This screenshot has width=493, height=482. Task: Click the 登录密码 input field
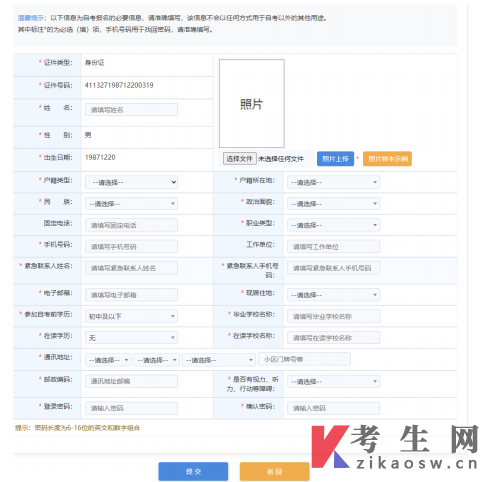131,408
